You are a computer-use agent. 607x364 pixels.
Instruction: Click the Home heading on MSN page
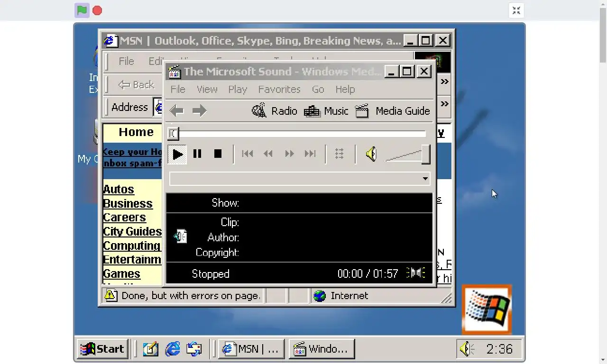(136, 132)
